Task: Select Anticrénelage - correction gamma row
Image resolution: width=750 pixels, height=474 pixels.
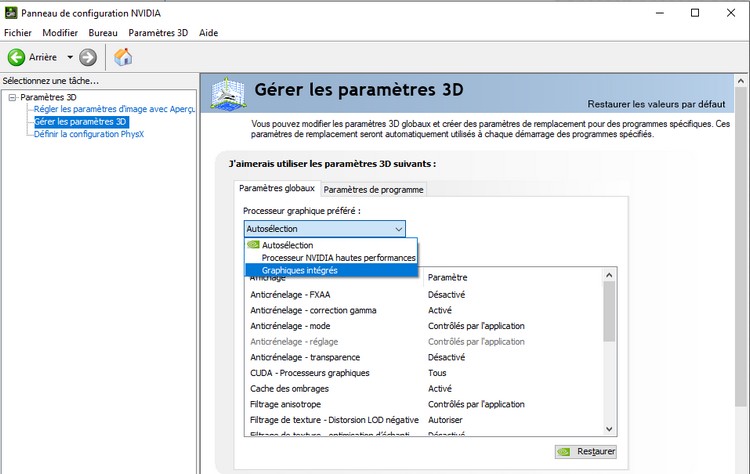Action: [424, 310]
